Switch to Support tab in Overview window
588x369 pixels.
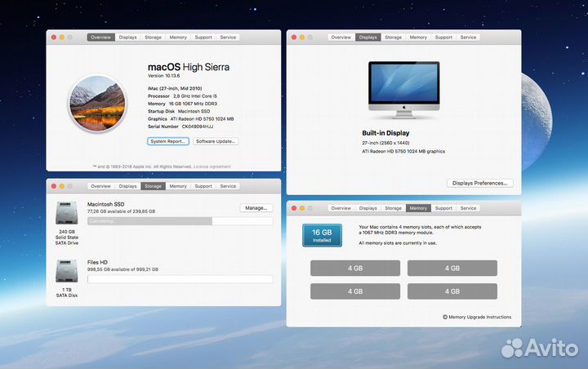[x=203, y=37]
